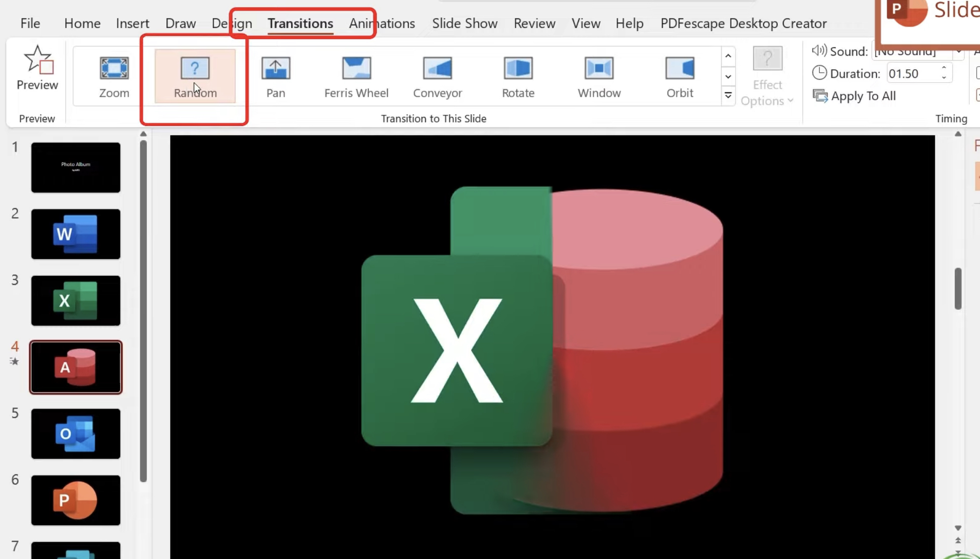Screen dimensions: 980x559
Task: Click Apply To All button
Action: pos(854,96)
